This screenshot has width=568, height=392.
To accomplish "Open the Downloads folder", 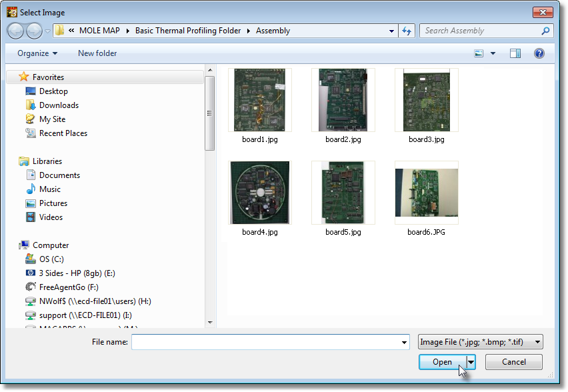I will click(x=59, y=105).
